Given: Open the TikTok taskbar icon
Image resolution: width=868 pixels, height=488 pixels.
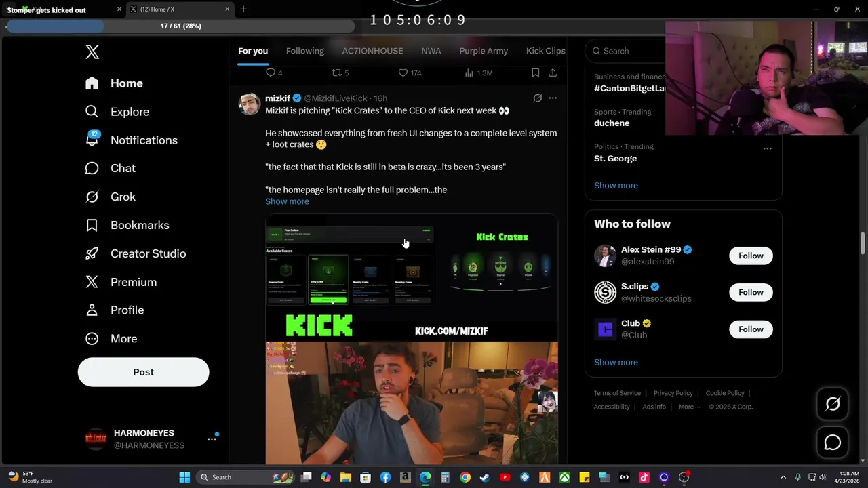Looking at the screenshot, I should (644, 477).
